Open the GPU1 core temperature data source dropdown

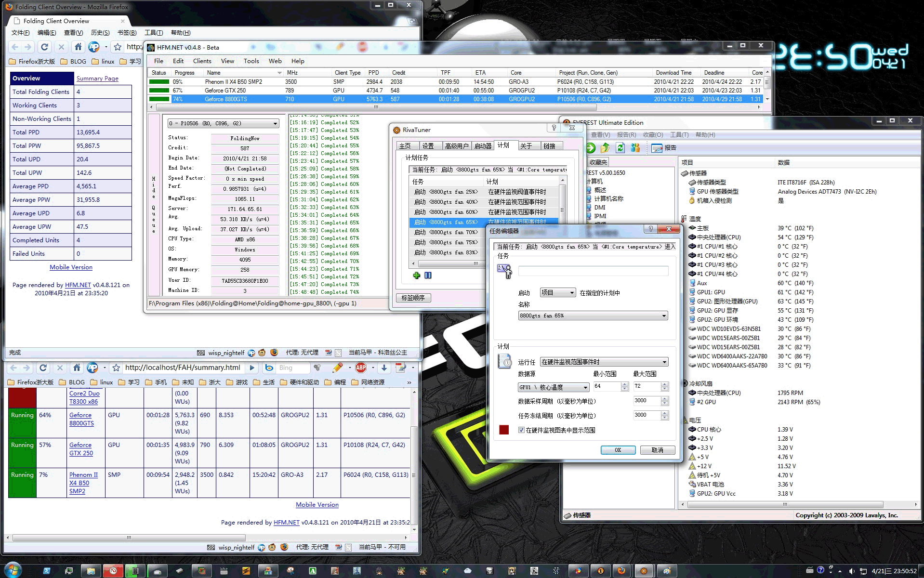click(554, 387)
